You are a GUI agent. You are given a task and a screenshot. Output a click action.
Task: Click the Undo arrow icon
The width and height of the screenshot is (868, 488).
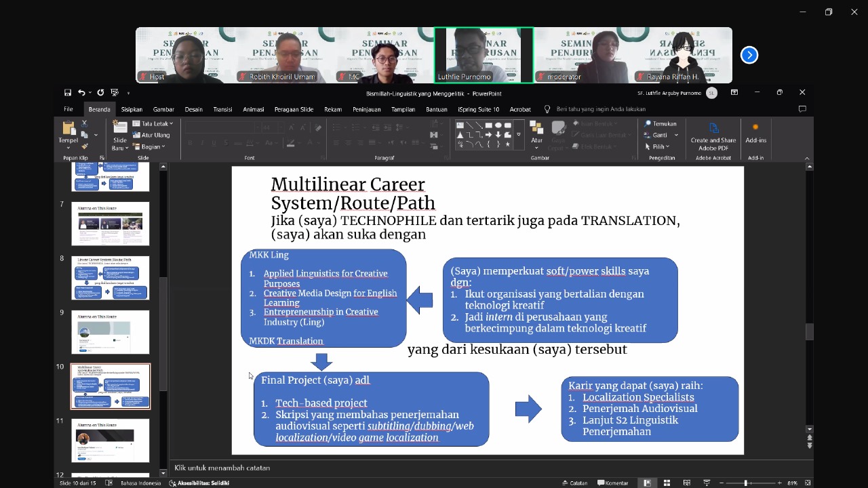pyautogui.click(x=81, y=93)
